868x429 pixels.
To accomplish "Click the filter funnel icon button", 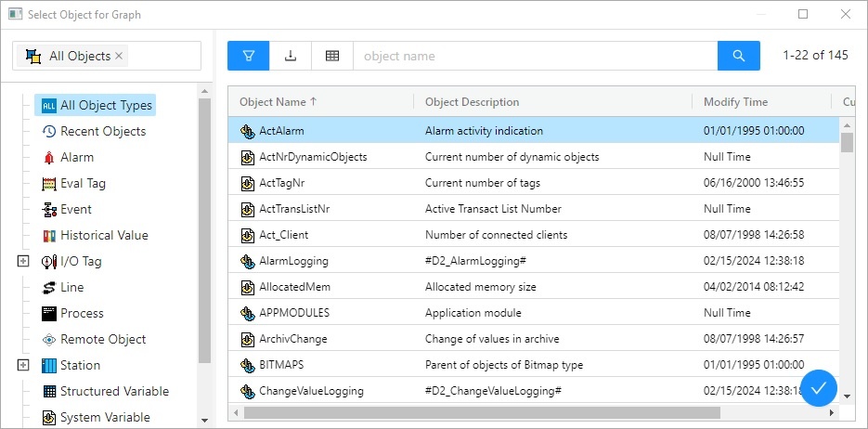I will [248, 56].
